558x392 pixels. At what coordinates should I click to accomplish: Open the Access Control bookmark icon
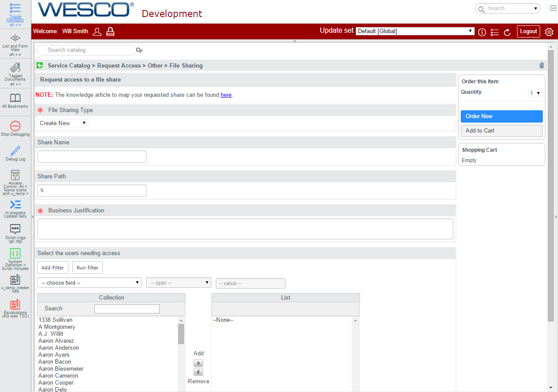coord(15,175)
